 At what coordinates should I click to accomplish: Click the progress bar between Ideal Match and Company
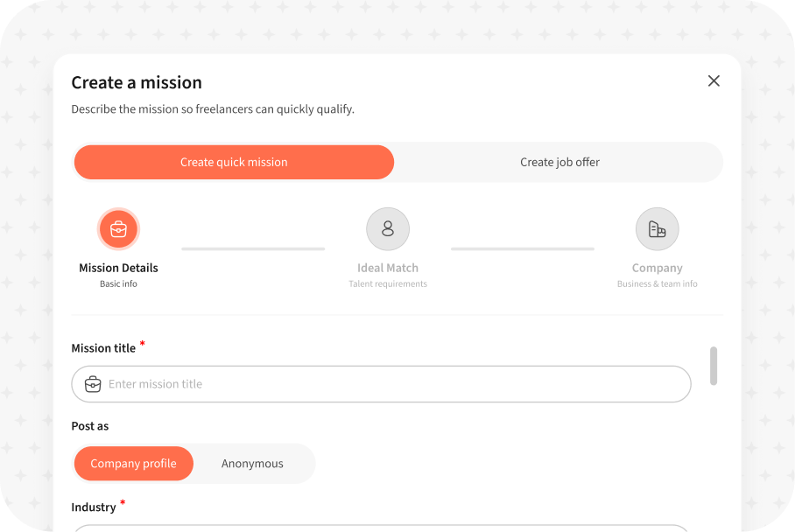click(522, 248)
